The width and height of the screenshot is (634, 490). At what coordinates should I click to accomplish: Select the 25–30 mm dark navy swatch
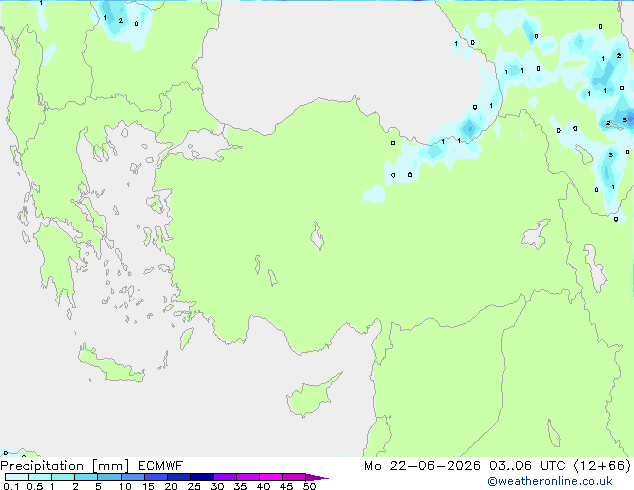[201, 477]
